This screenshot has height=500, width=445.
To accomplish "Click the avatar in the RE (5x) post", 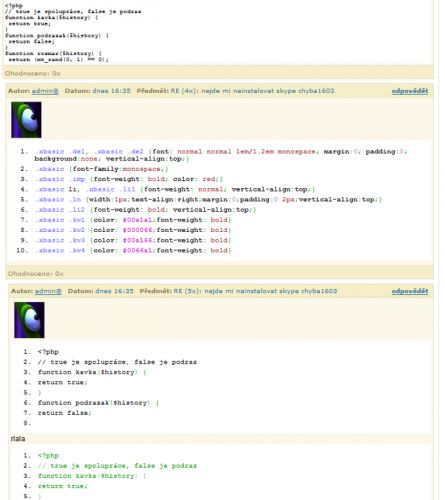I will point(29,320).
